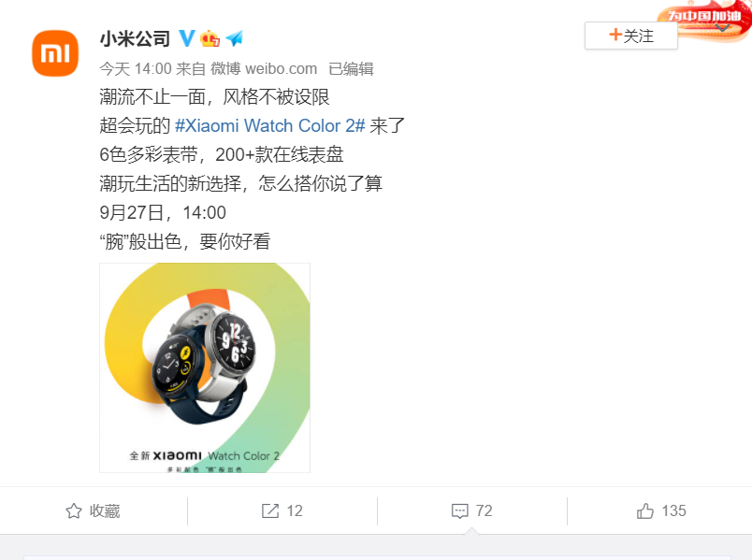Open the 小米公司 profile name

[135, 39]
